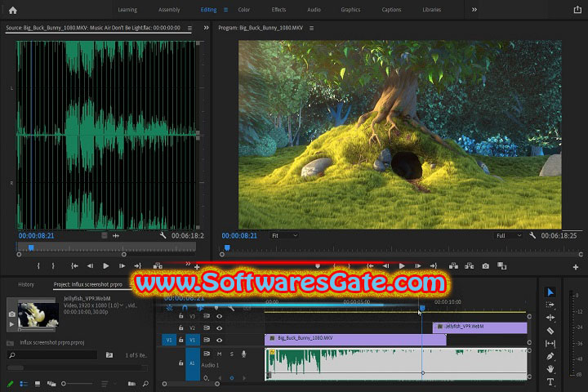Open Comparison View in Program monitor
This screenshot has width=588, height=392.
pyautogui.click(x=501, y=266)
